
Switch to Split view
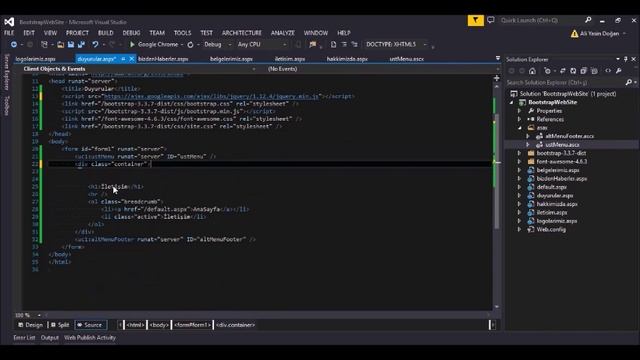pos(60,325)
